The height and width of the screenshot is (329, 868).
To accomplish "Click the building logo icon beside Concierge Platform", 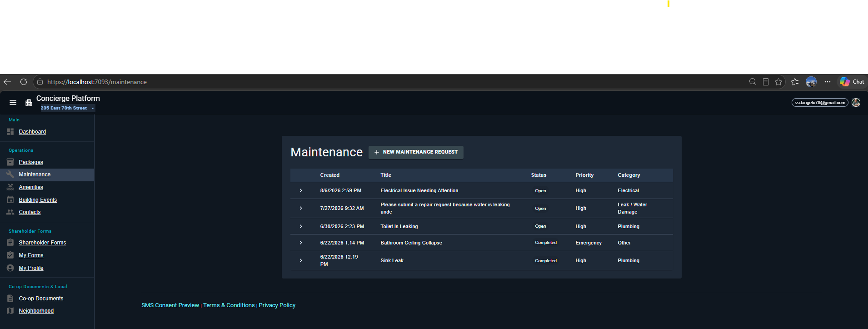I will pyautogui.click(x=29, y=103).
